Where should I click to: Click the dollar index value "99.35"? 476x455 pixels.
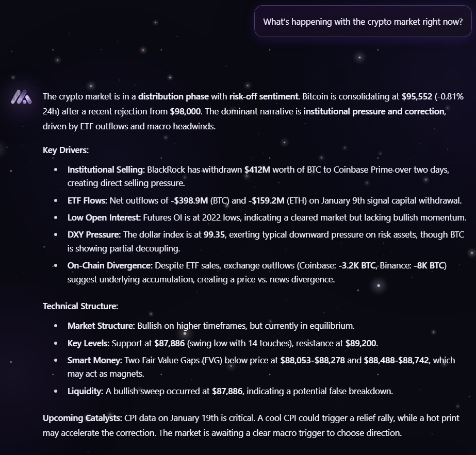click(214, 234)
